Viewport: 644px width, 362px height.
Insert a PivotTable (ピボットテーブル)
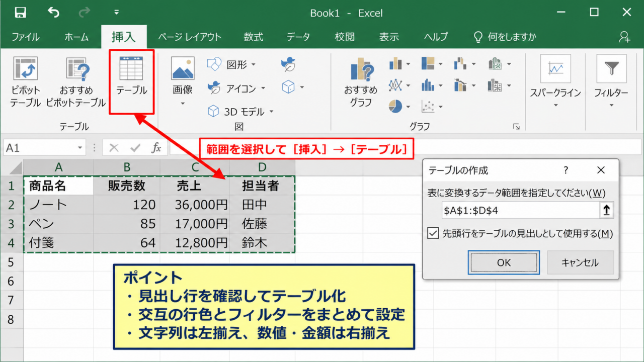pos(25,81)
